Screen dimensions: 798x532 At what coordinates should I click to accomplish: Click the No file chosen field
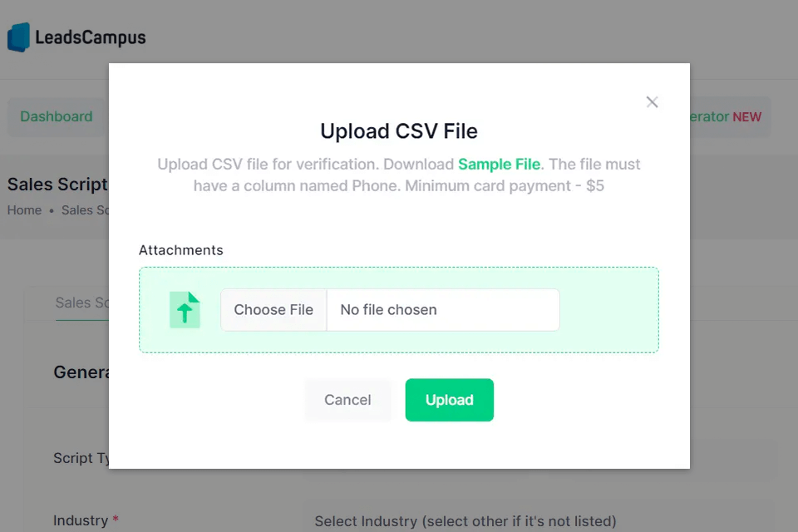tap(442, 310)
